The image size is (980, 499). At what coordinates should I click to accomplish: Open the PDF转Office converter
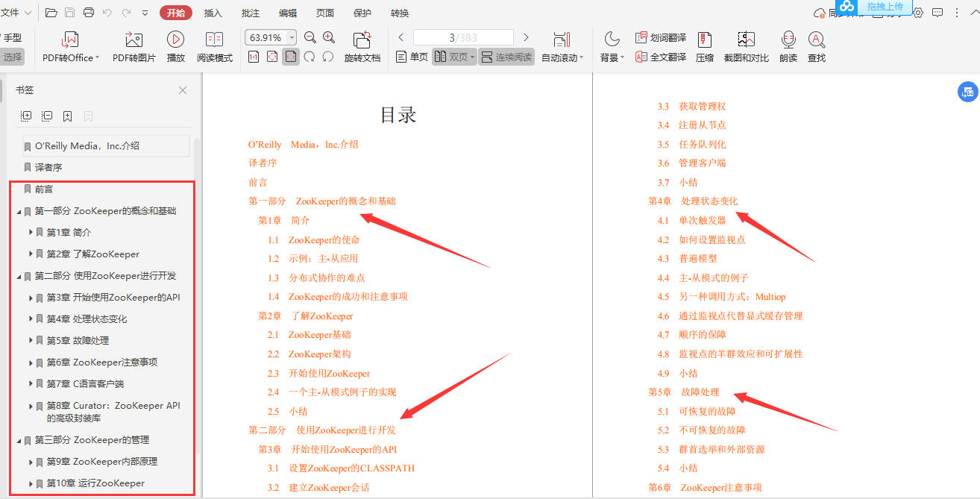click(71, 48)
